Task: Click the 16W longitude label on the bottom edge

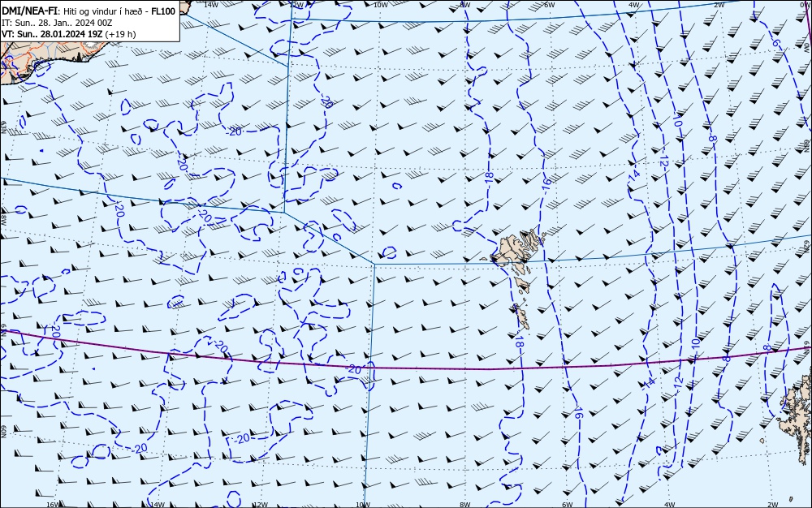Action: click(x=53, y=504)
